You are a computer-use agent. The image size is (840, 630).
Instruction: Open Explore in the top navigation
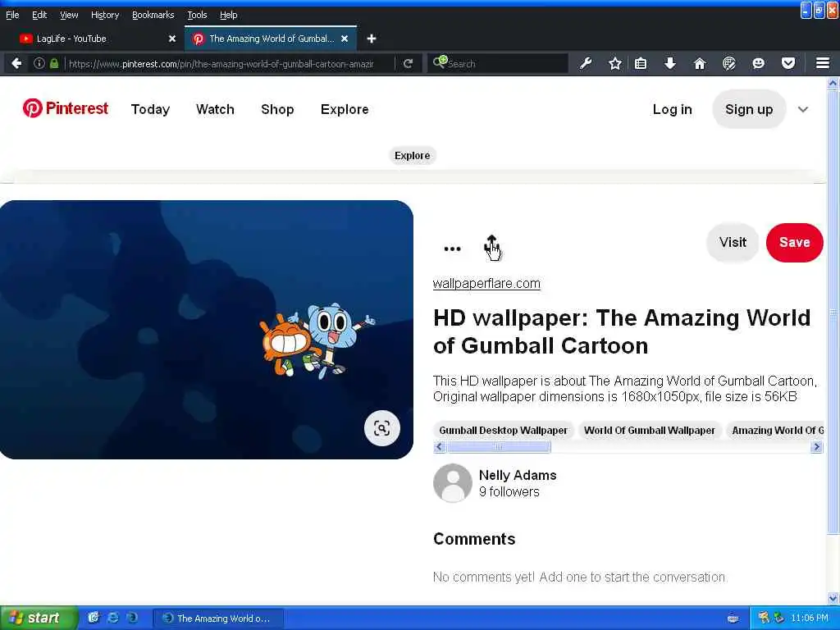click(x=345, y=109)
